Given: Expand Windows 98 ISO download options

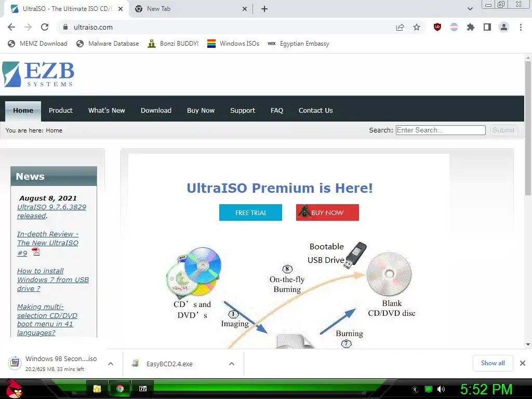Looking at the screenshot, I should click(x=111, y=364).
